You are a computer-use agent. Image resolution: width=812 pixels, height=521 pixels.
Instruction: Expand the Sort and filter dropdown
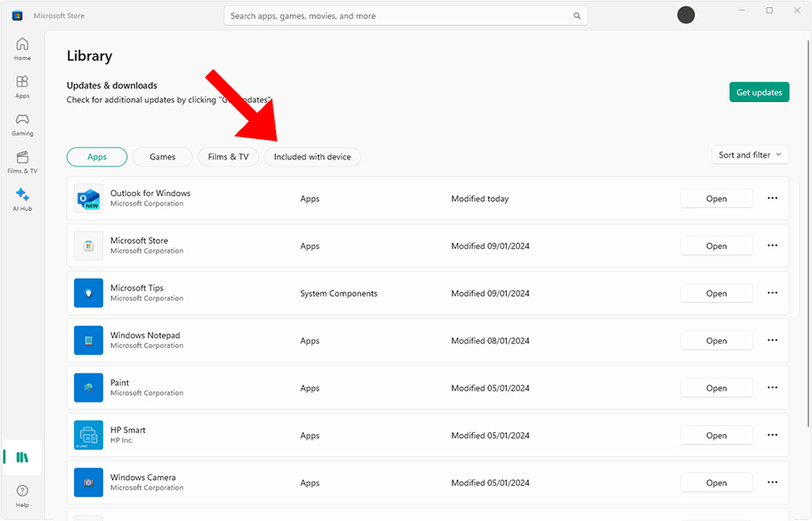coord(750,155)
